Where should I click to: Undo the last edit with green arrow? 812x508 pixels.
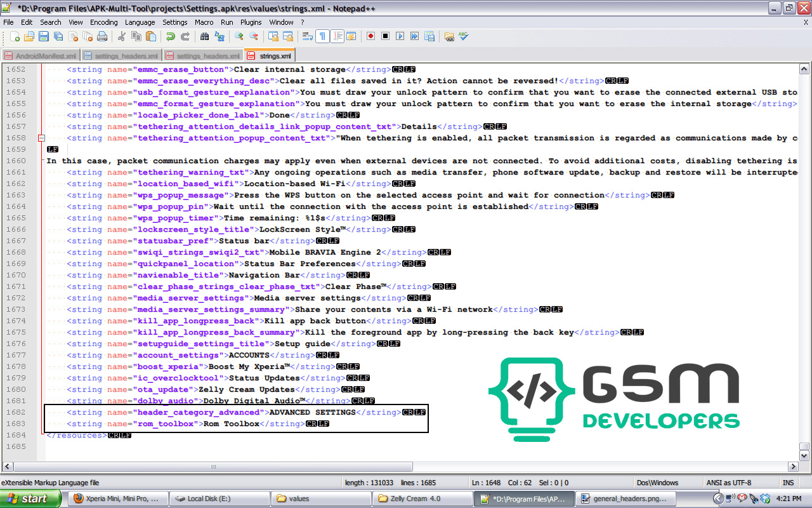(171, 36)
